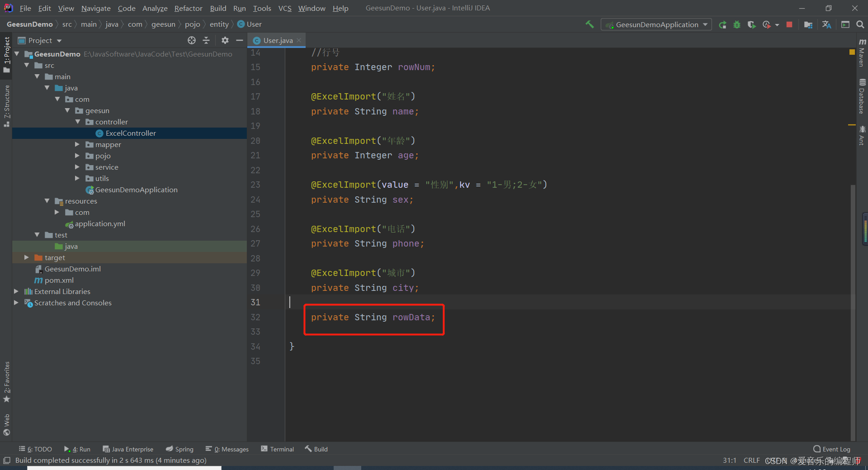Expand the target folder
The image size is (868, 470).
tap(26, 257)
